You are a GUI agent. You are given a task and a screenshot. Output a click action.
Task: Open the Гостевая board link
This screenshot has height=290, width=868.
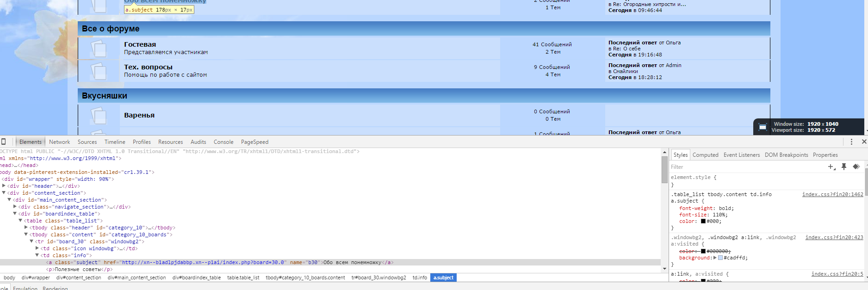140,44
